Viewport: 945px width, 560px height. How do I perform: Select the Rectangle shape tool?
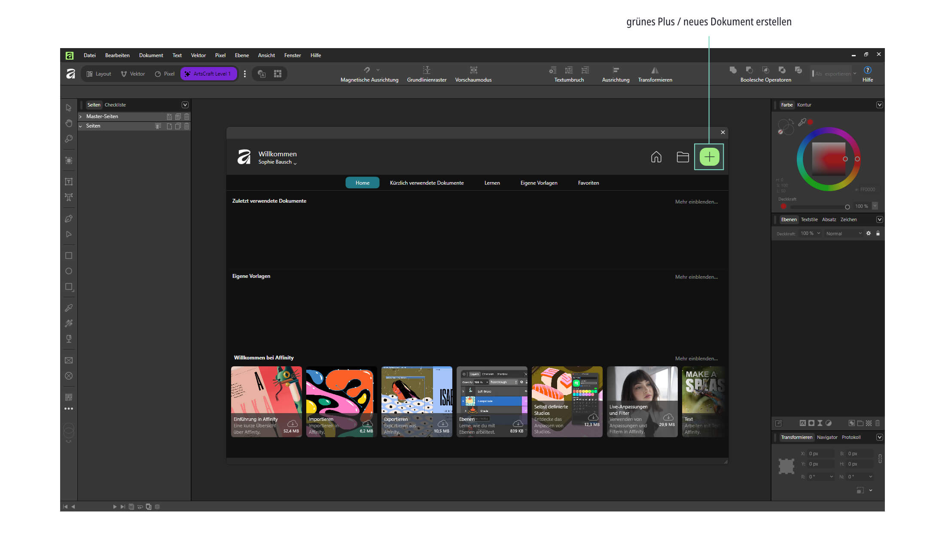coord(69,256)
